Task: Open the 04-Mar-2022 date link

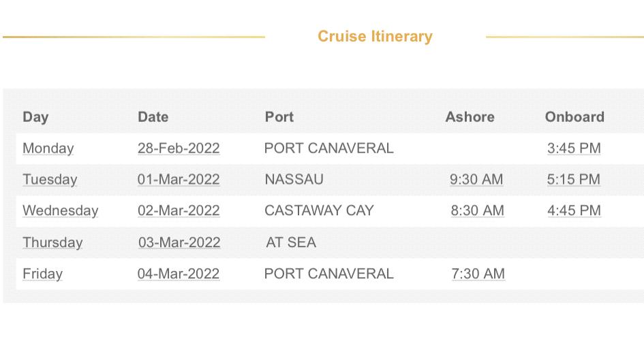Action: (x=179, y=274)
